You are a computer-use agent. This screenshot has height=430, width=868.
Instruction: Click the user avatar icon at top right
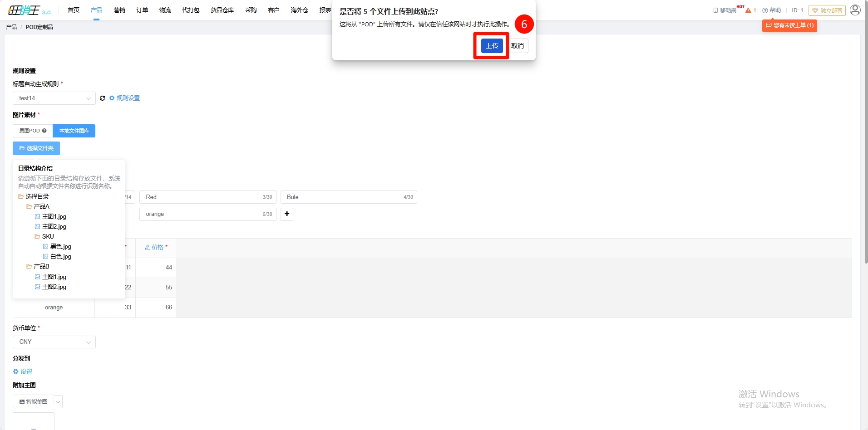[855, 10]
